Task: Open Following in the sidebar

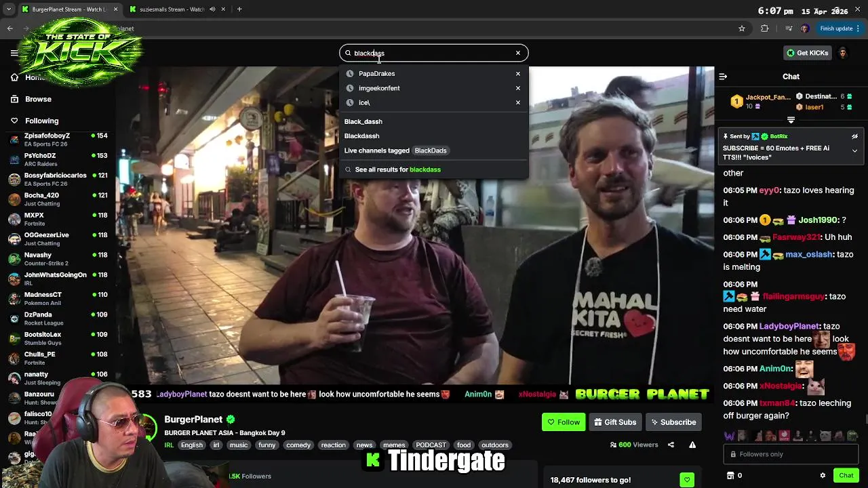Action: click(x=41, y=121)
